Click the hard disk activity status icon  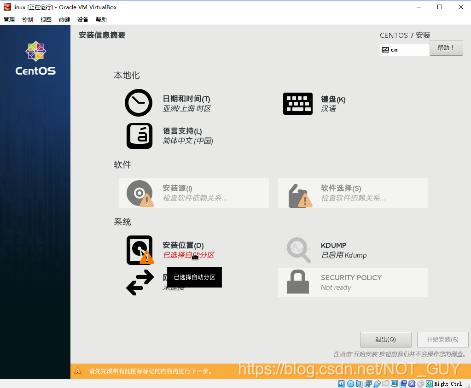(x=341, y=384)
